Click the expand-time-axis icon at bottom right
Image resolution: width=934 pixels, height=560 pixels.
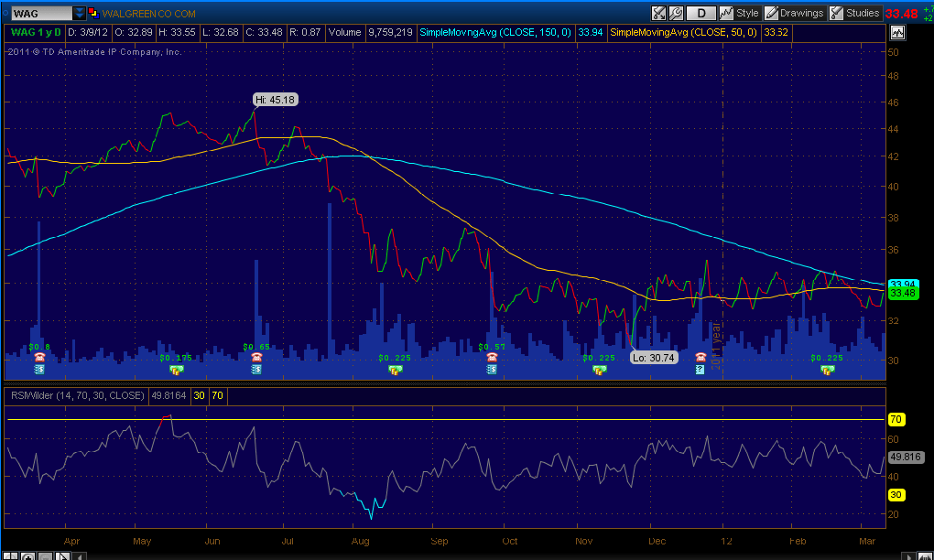(925, 556)
